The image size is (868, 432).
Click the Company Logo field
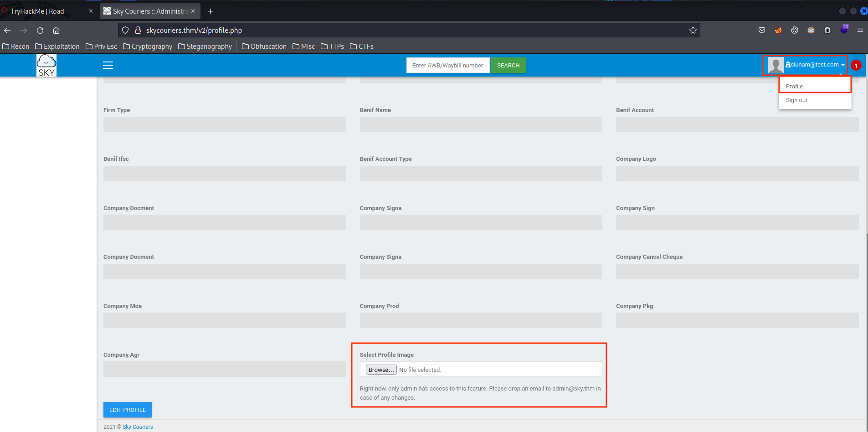pos(737,174)
